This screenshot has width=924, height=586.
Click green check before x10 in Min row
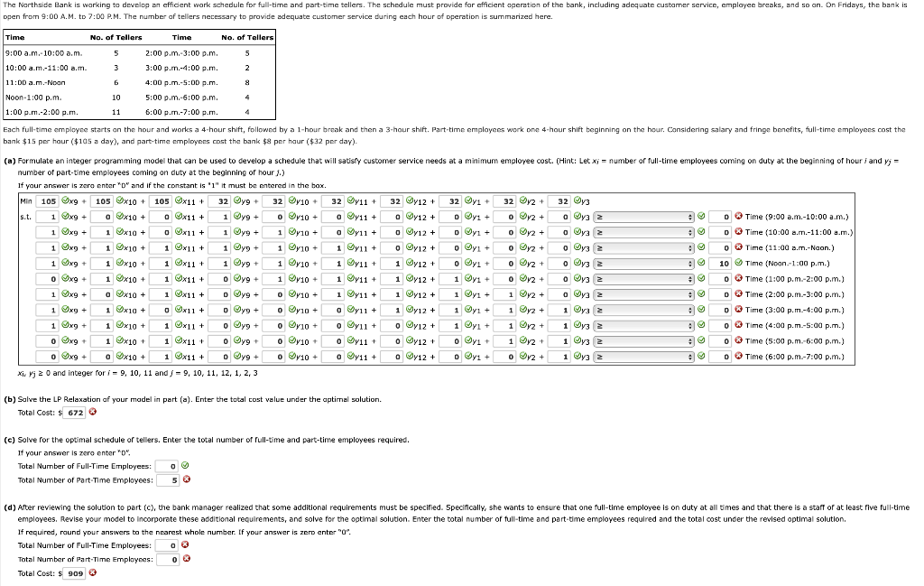coord(120,200)
